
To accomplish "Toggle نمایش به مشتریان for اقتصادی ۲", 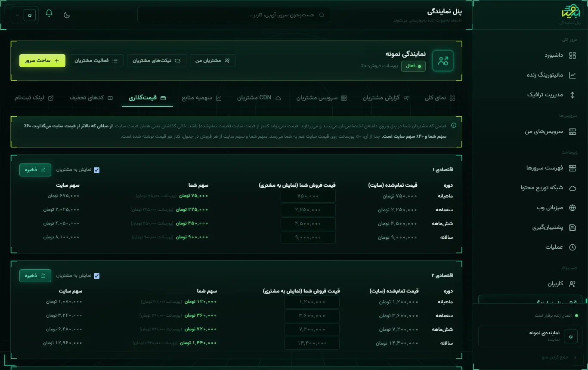I will (96, 276).
